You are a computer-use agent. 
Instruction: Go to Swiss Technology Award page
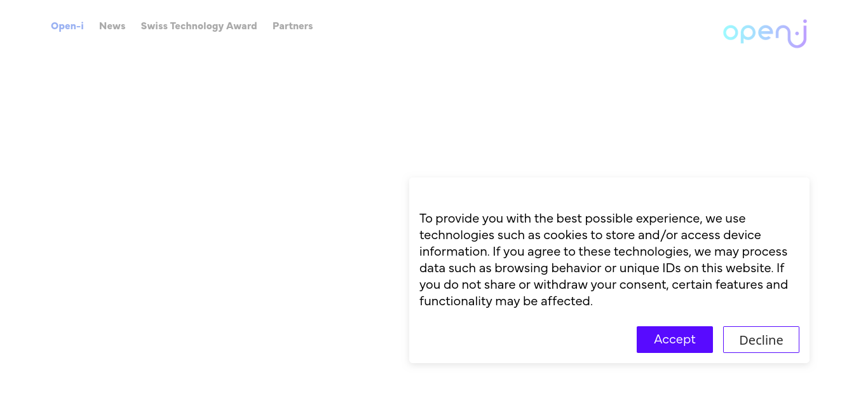pos(199,26)
